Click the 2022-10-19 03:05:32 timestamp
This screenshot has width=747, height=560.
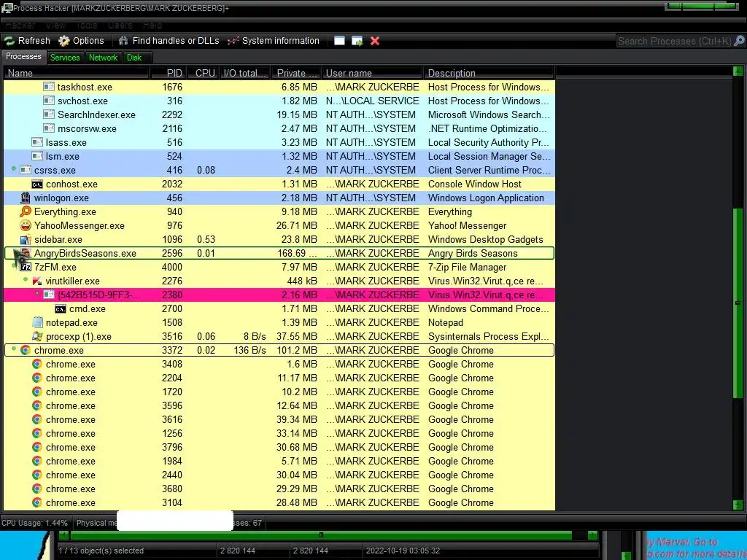tap(403, 551)
